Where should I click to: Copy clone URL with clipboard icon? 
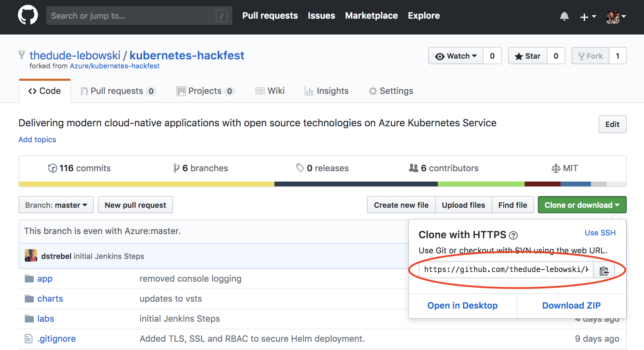tap(604, 271)
